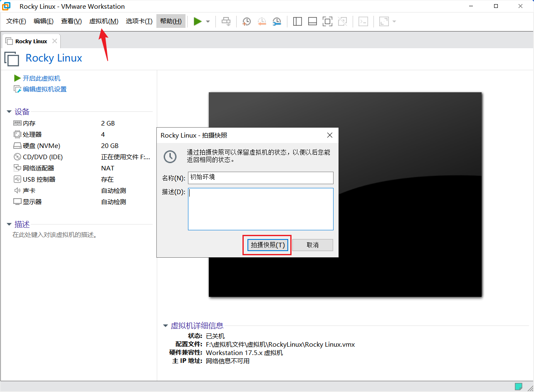This screenshot has height=392, width=534.
Task: Open the 虚拟机(M) menu
Action: click(103, 21)
